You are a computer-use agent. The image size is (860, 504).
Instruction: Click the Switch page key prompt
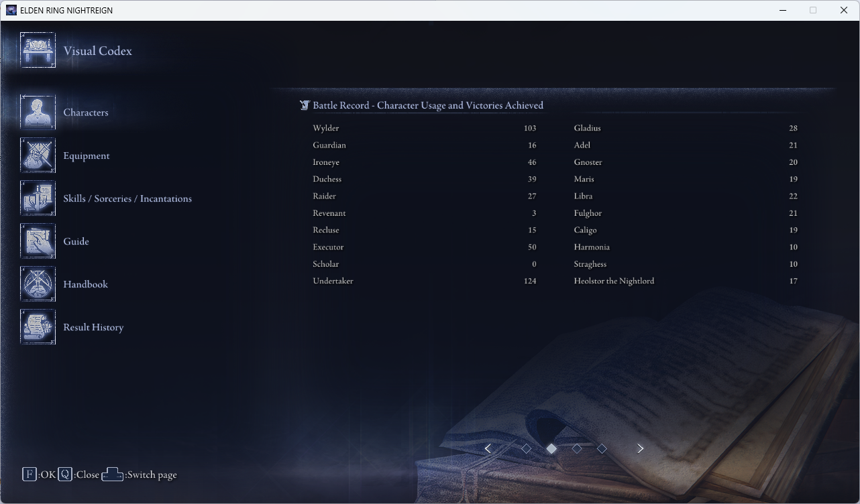pyautogui.click(x=140, y=475)
